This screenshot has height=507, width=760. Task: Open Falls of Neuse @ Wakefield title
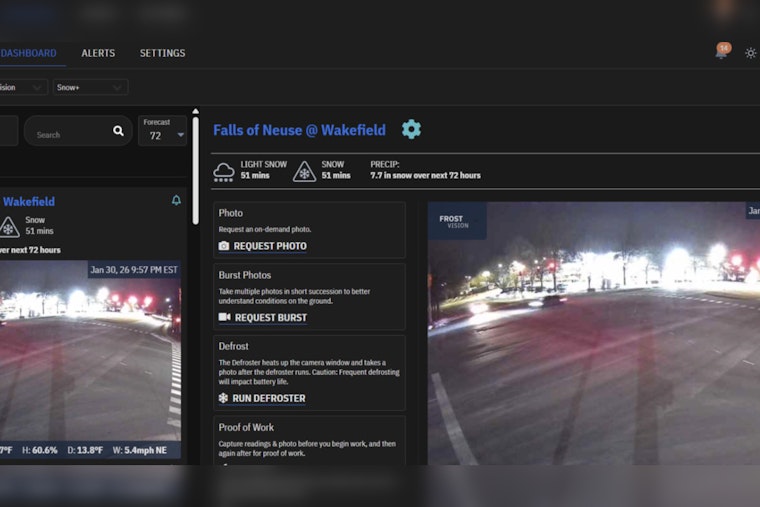(300, 130)
